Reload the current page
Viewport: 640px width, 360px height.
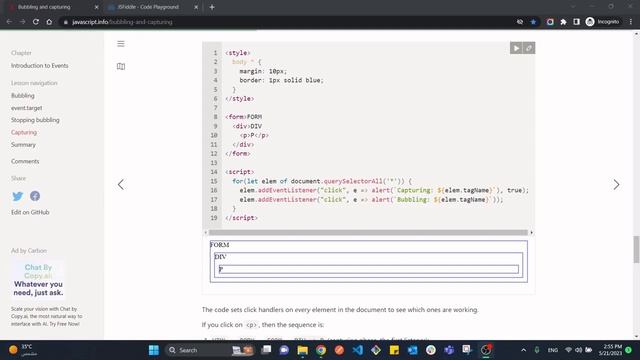36,22
